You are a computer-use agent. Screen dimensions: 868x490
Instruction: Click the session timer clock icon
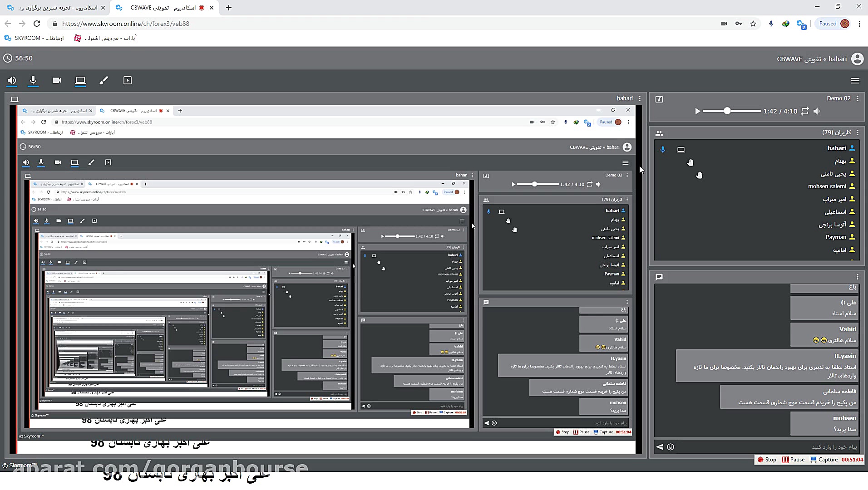click(8, 58)
